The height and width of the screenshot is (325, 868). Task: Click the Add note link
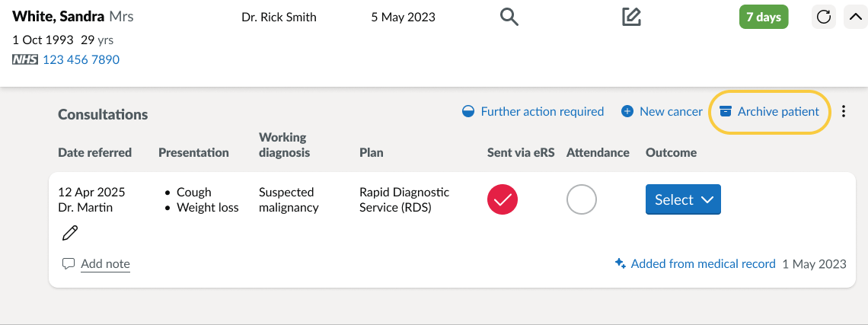105,264
